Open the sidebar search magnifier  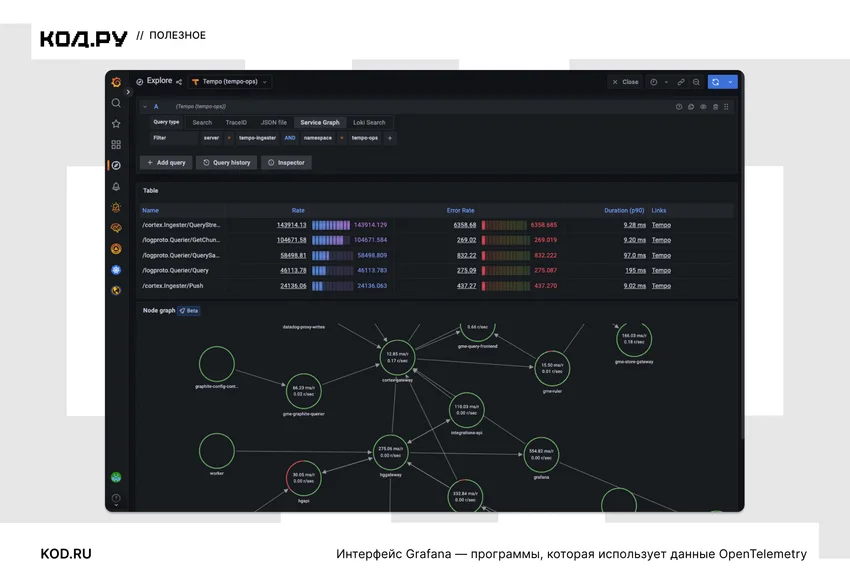(116, 103)
